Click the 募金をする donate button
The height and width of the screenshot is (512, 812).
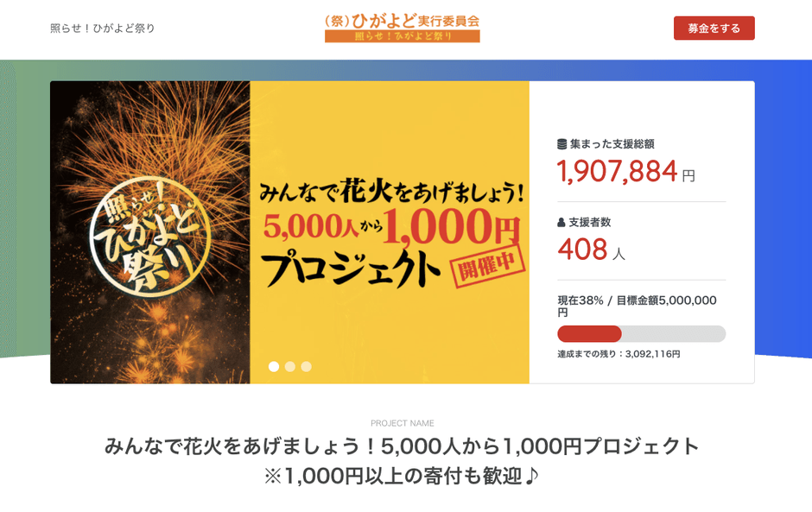[714, 28]
